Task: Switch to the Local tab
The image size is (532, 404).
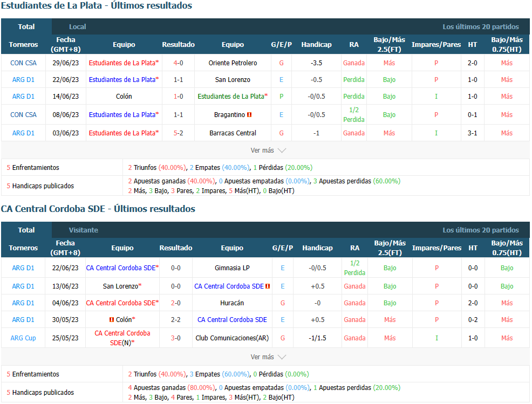Action: tap(77, 26)
